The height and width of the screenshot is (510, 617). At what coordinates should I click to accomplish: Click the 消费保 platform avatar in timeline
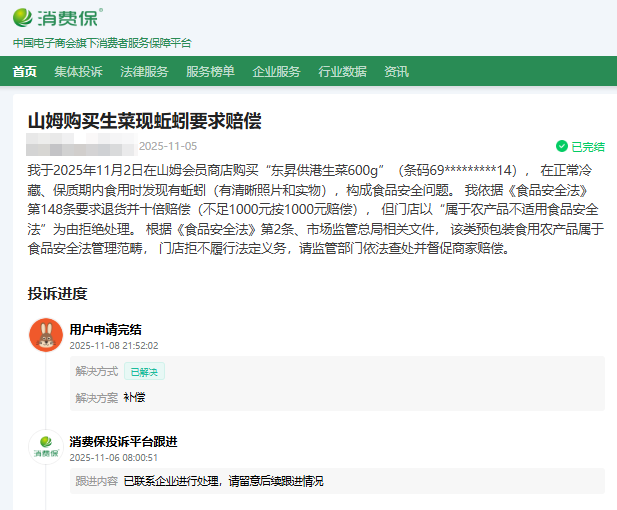45,448
